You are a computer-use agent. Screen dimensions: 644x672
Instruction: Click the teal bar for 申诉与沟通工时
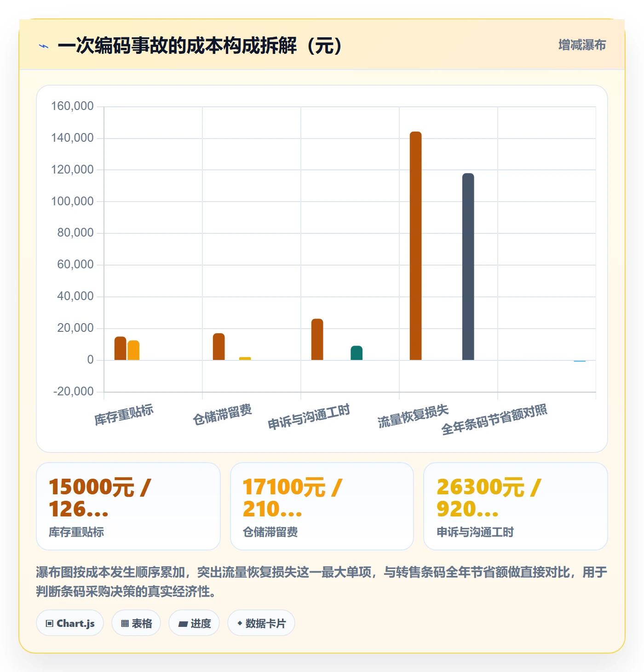pos(356,353)
